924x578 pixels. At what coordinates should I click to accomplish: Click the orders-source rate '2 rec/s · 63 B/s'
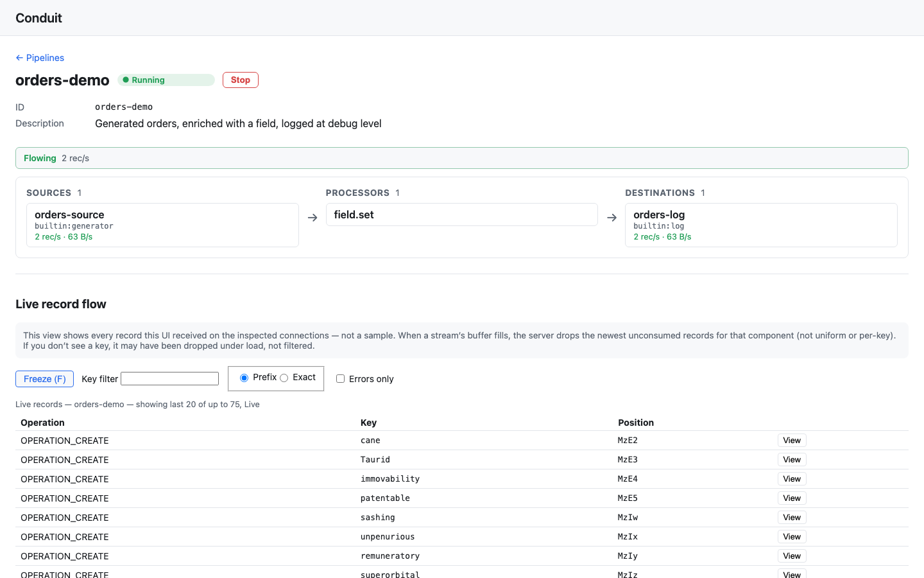coord(64,237)
